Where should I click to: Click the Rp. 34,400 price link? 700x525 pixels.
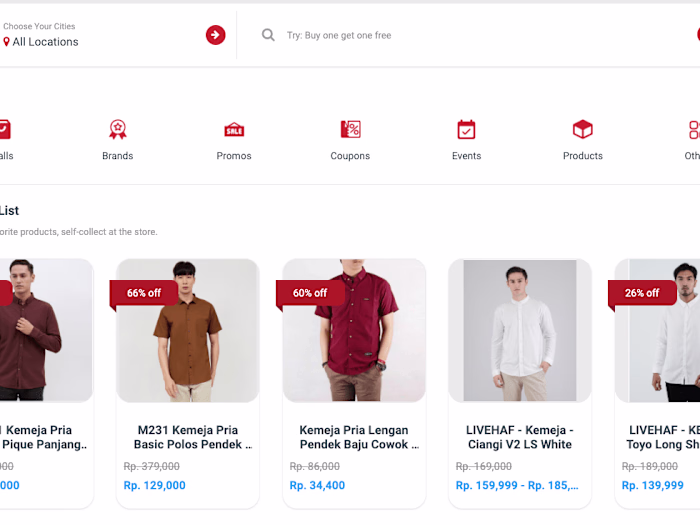(x=317, y=485)
